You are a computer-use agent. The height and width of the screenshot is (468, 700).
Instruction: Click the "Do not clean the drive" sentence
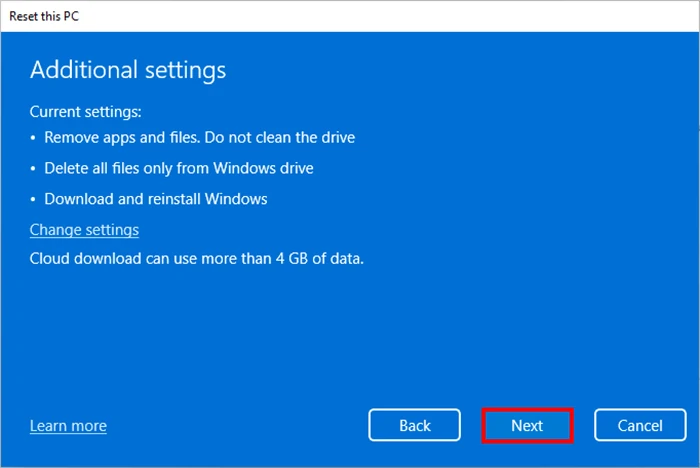(x=271, y=137)
